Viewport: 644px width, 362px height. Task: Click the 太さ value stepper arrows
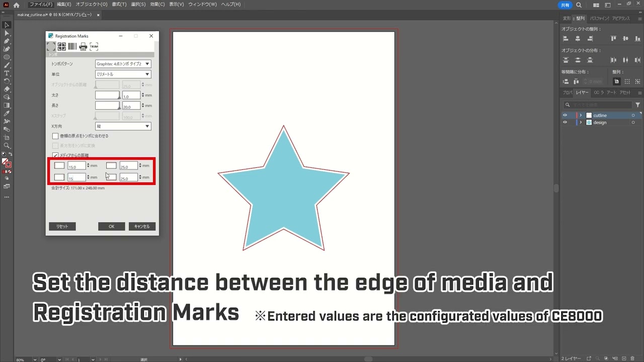coord(143,95)
